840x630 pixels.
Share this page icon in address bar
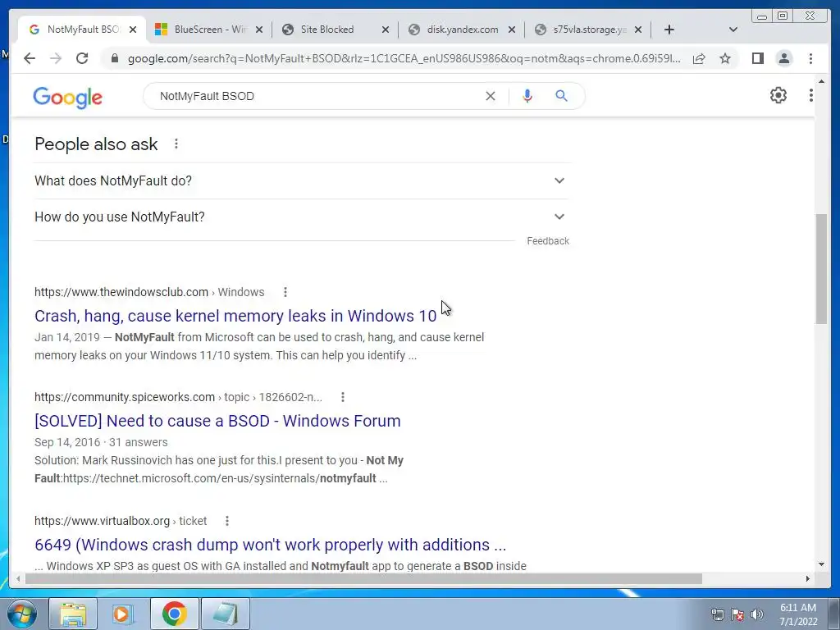point(699,58)
